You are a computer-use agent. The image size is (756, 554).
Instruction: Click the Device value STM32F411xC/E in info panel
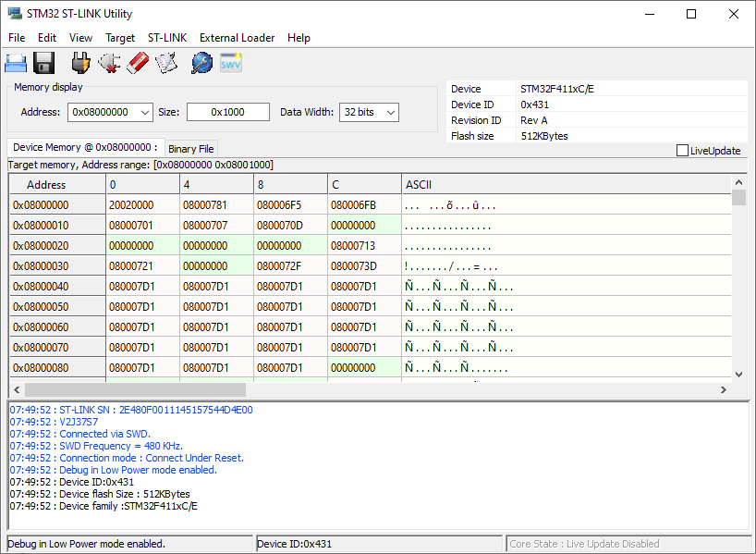tap(557, 89)
